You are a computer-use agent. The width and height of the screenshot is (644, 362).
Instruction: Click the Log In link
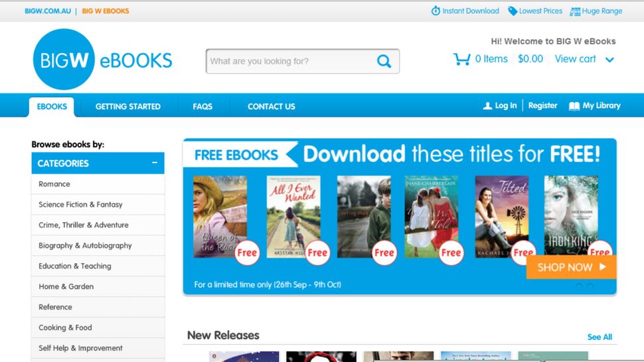coord(506,105)
